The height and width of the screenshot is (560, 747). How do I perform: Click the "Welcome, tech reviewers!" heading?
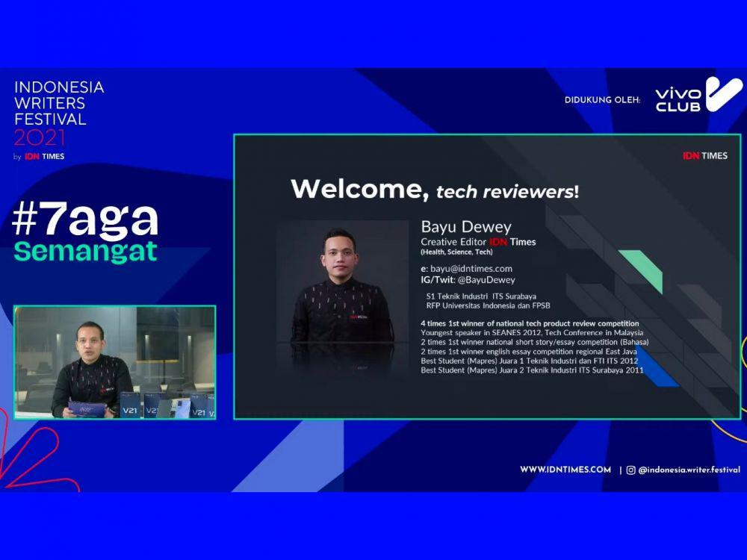[x=435, y=189]
